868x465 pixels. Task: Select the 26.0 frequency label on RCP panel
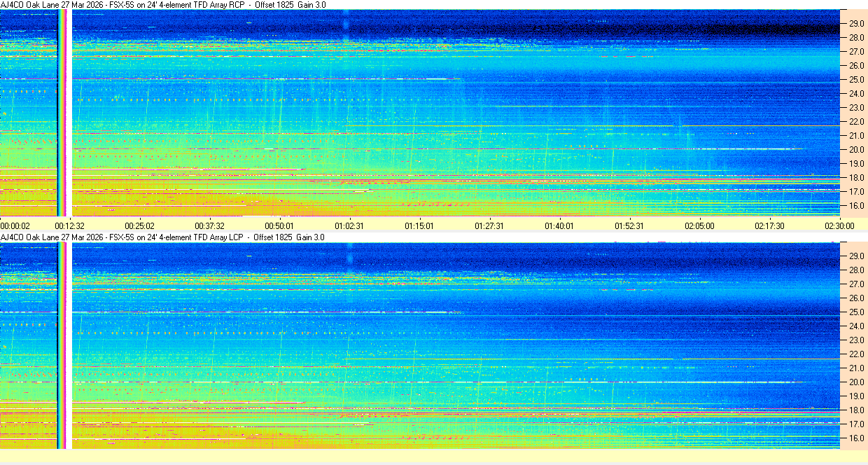point(857,66)
